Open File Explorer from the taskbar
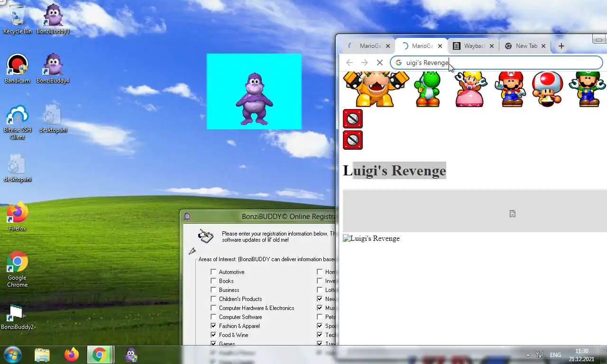This screenshot has width=607, height=364. pyautogui.click(x=42, y=355)
